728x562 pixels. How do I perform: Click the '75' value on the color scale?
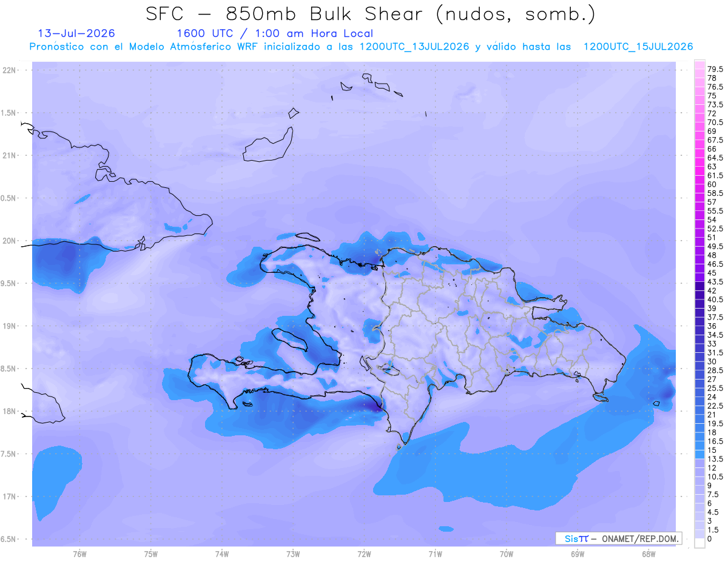pyautogui.click(x=712, y=96)
